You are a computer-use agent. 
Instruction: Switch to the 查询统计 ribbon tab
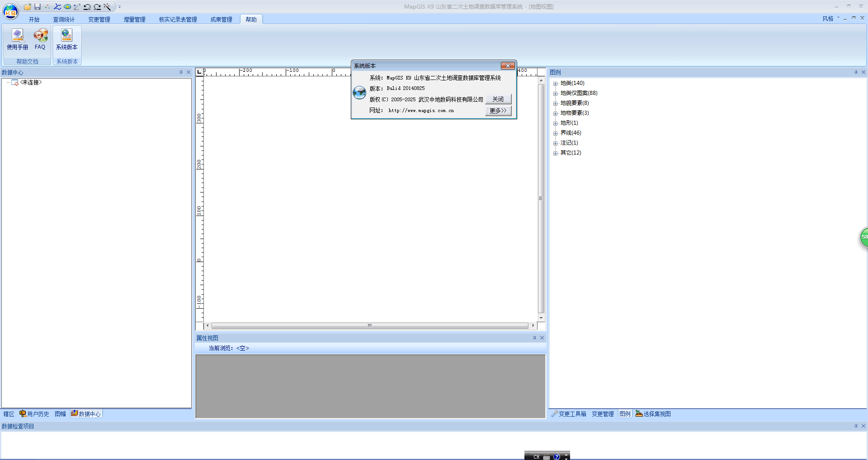click(x=64, y=19)
